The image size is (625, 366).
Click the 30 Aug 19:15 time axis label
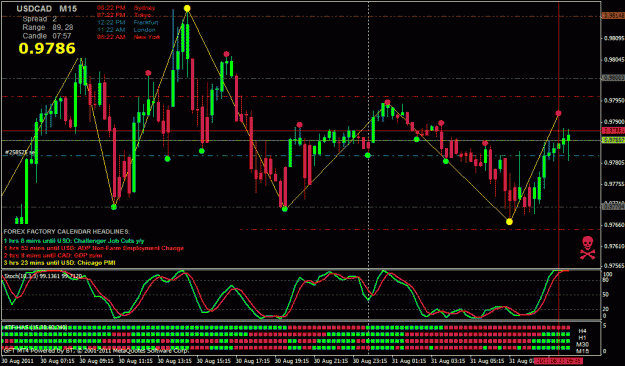(x=291, y=361)
